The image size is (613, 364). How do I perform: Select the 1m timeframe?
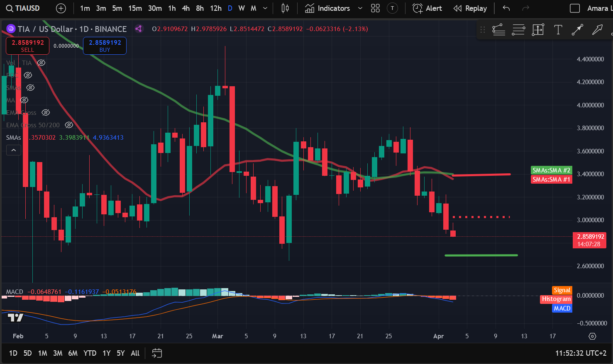pyautogui.click(x=85, y=8)
